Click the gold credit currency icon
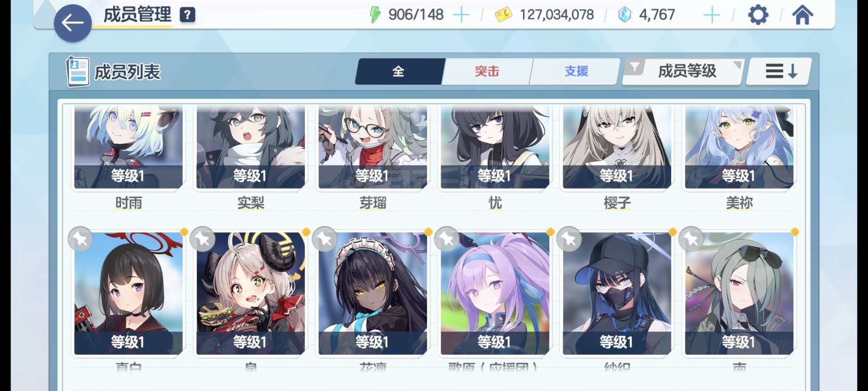This screenshot has width=868, height=391. point(503,15)
